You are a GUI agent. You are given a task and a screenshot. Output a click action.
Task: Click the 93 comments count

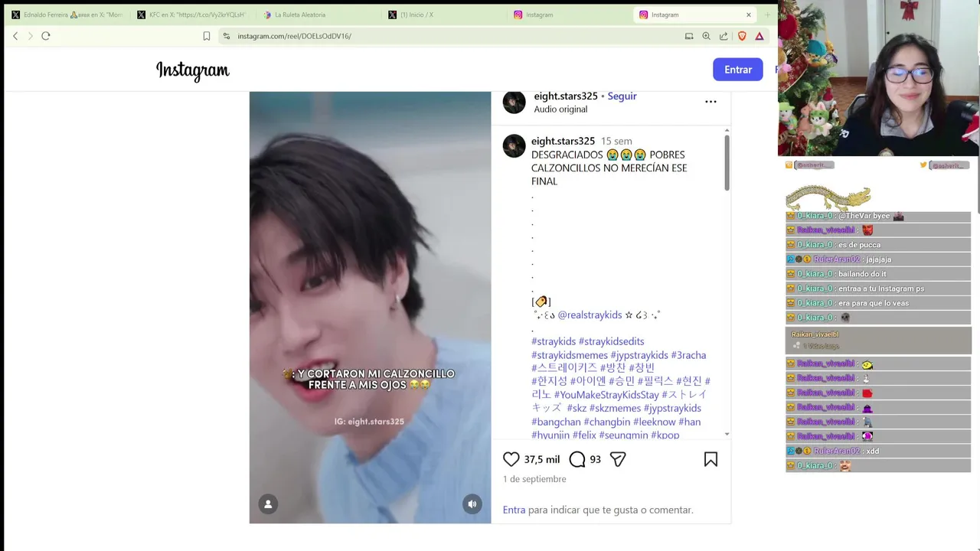(595, 459)
